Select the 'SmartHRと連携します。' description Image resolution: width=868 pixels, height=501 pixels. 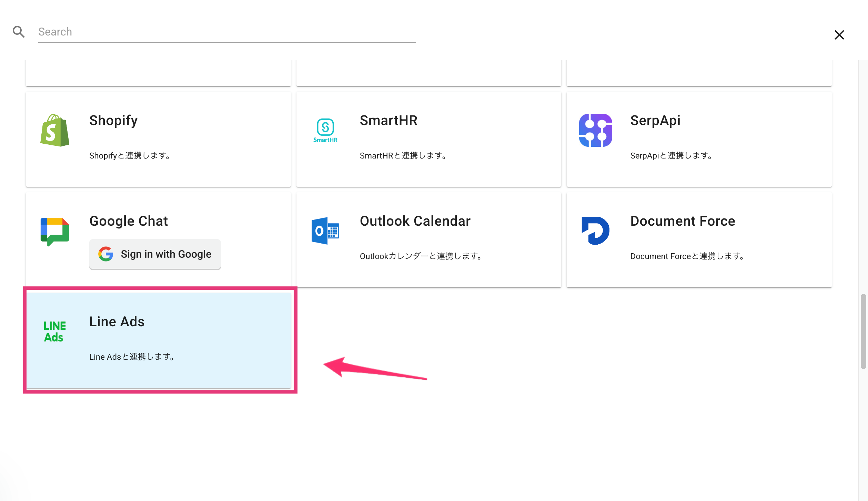pos(404,155)
